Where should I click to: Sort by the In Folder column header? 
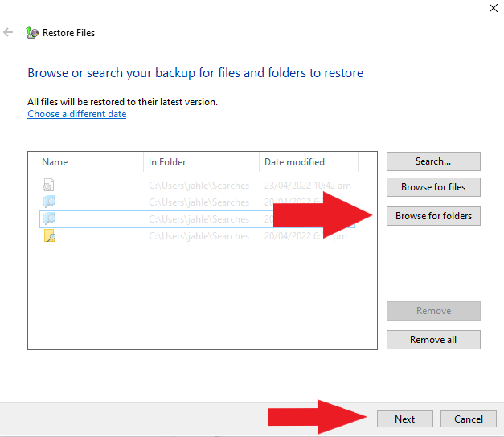(x=167, y=162)
